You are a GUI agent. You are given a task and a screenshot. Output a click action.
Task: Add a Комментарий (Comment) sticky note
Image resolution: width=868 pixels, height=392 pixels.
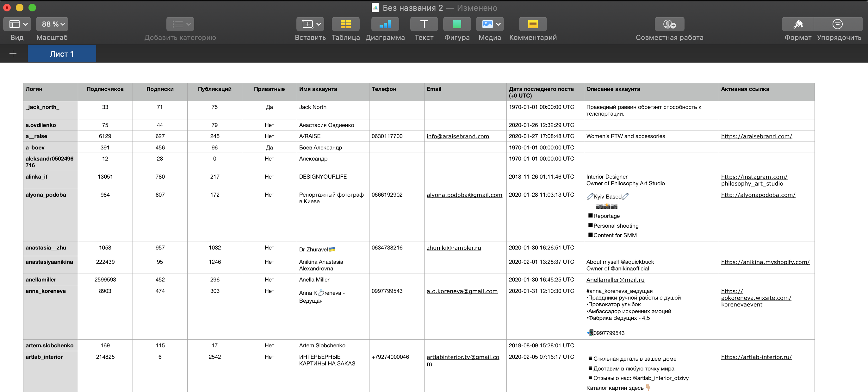532,24
